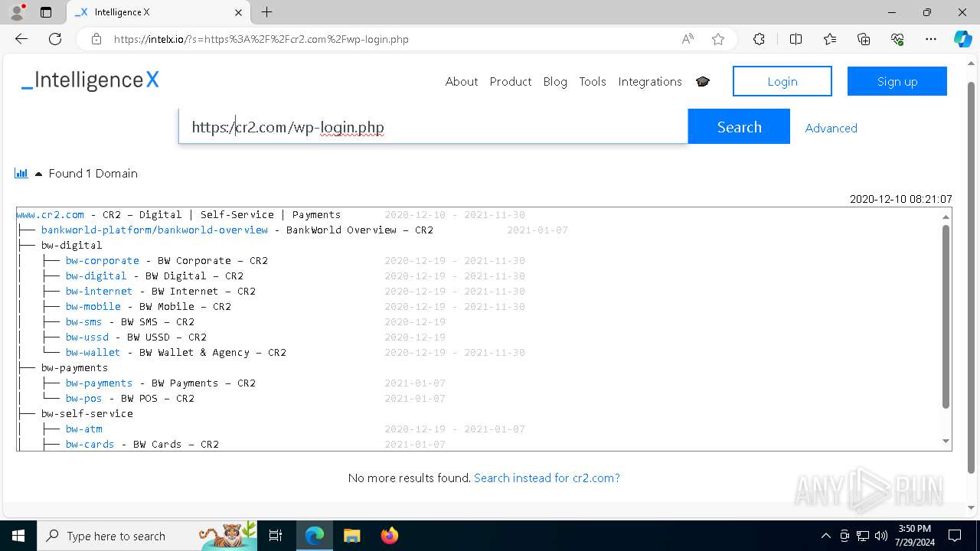Open the bw-corporate tree link
980x551 pixels.
pos(103,261)
